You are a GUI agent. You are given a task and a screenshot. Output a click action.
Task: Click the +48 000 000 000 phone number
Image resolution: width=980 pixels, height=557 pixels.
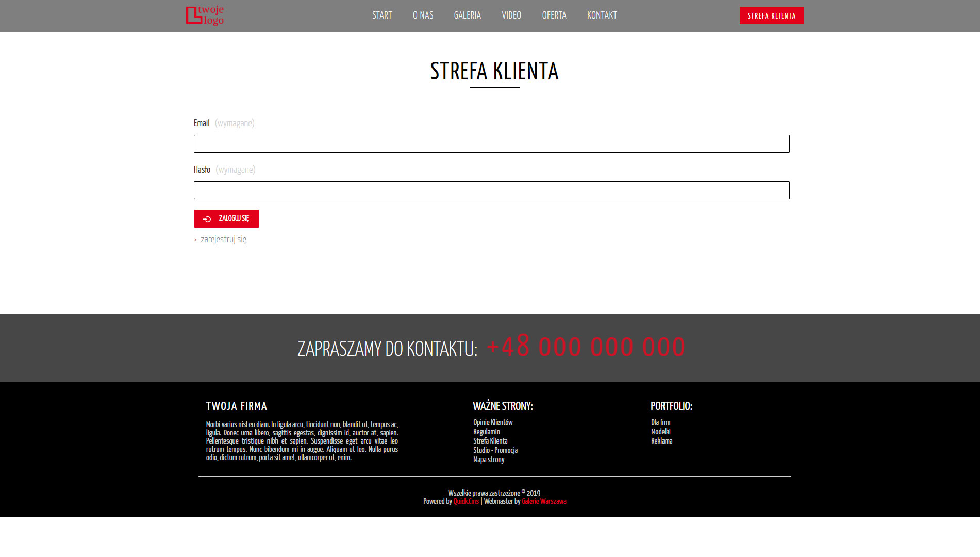pyautogui.click(x=586, y=347)
